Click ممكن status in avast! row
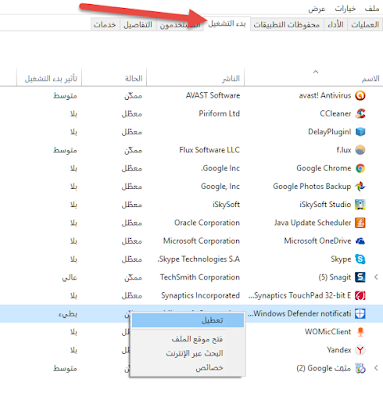Image resolution: width=383 pixels, height=400 pixels. coord(133,96)
